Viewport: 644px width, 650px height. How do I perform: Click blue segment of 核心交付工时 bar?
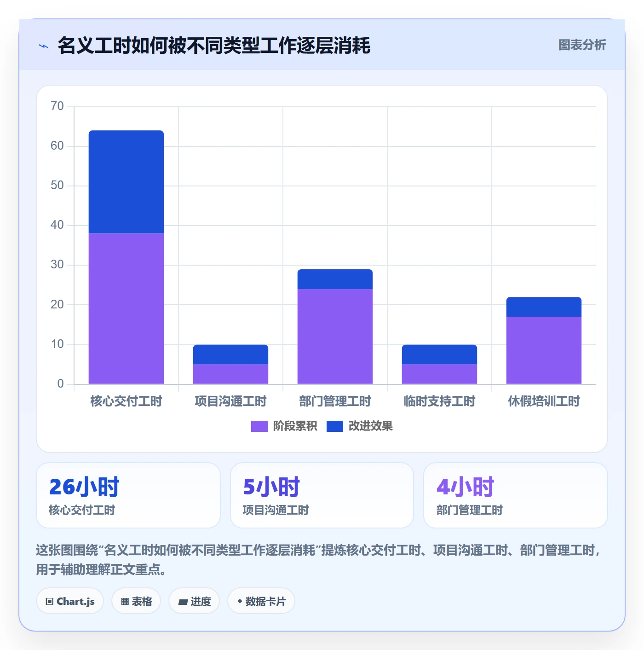pyautogui.click(x=126, y=182)
